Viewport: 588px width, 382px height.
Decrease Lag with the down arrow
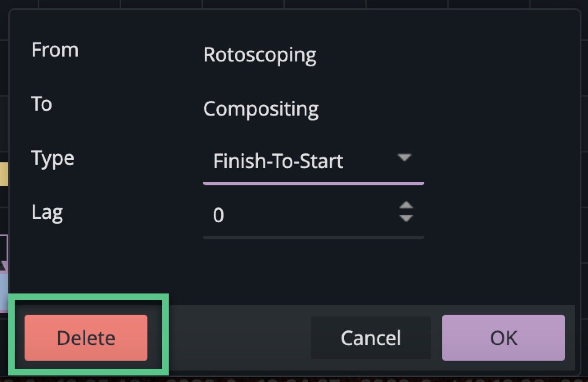coord(406,218)
